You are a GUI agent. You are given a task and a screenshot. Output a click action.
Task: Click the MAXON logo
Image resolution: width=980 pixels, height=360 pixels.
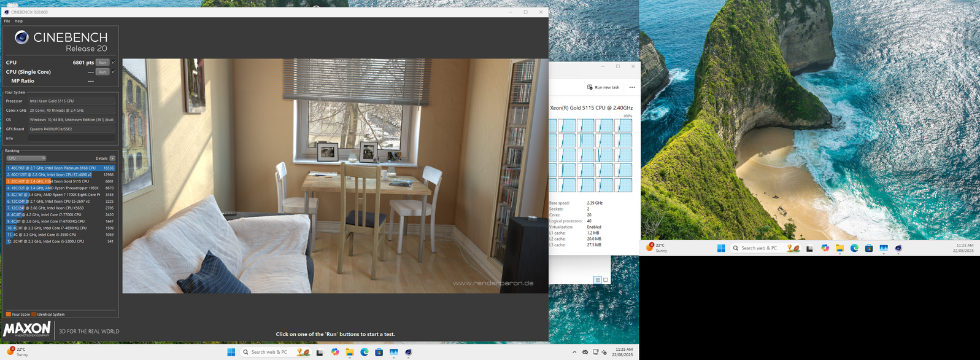[27, 329]
